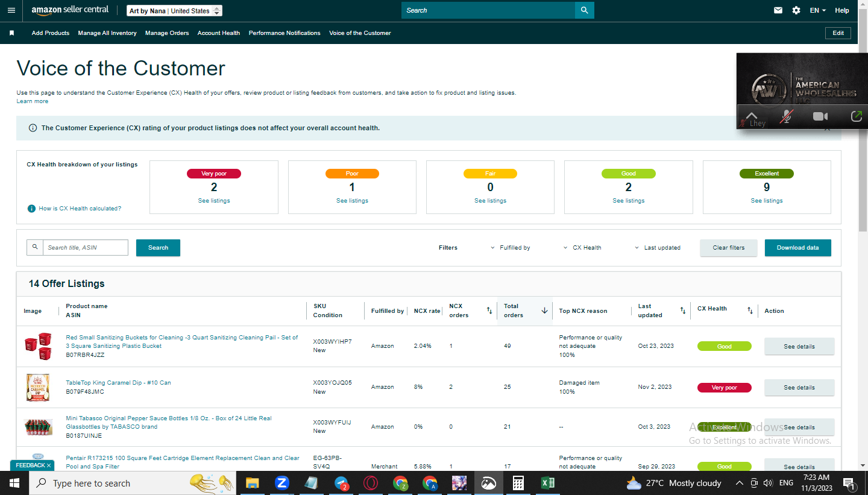Viewport: 868px width, 495px height.
Task: Go to Account Health menu item
Action: (219, 33)
